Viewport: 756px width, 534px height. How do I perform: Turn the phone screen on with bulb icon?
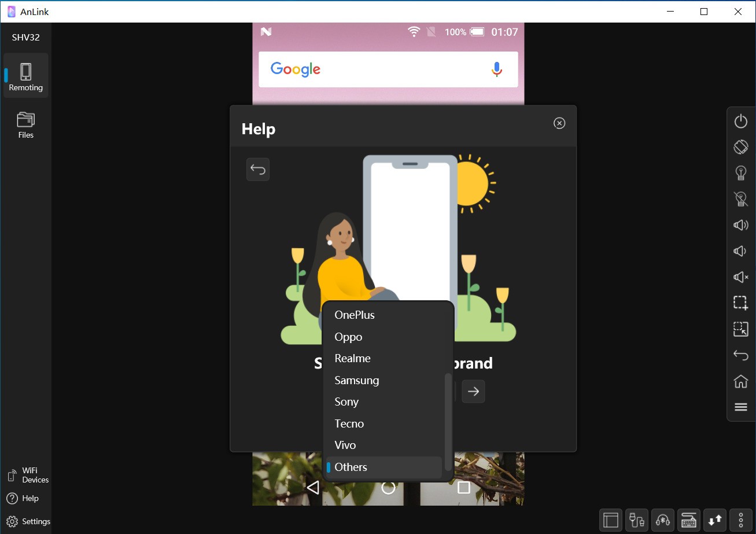click(741, 173)
